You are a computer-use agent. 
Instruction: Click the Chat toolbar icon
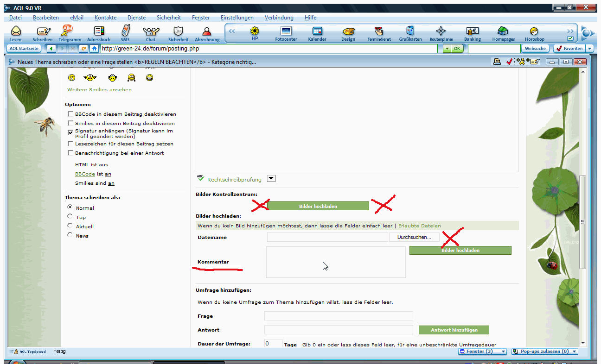pos(151,32)
